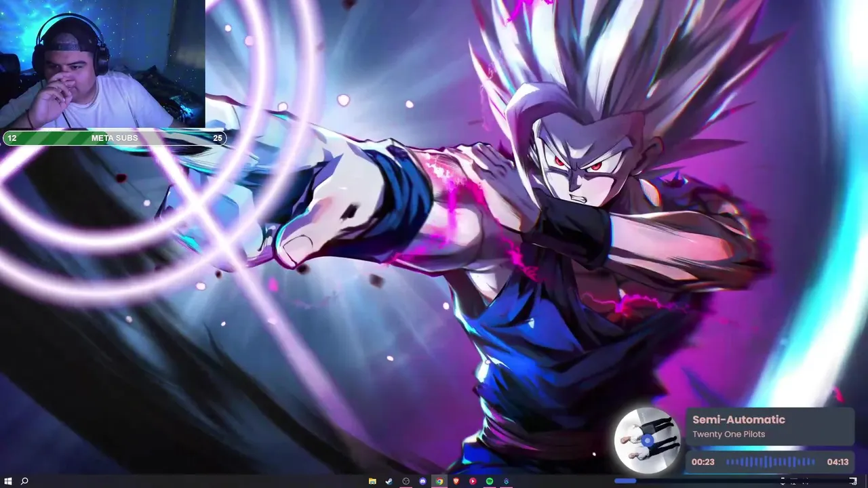
Task: Open the taskbar search magnifier
Action: 24,481
